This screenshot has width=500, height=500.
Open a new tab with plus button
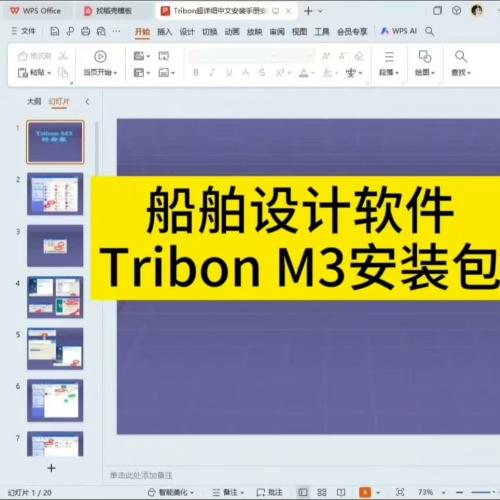tap(308, 11)
